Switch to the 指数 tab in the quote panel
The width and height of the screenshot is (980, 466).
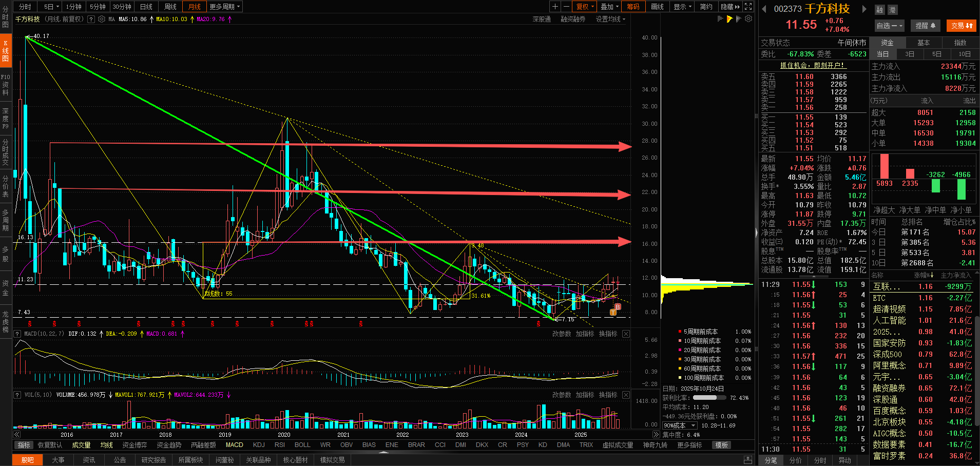960,43
